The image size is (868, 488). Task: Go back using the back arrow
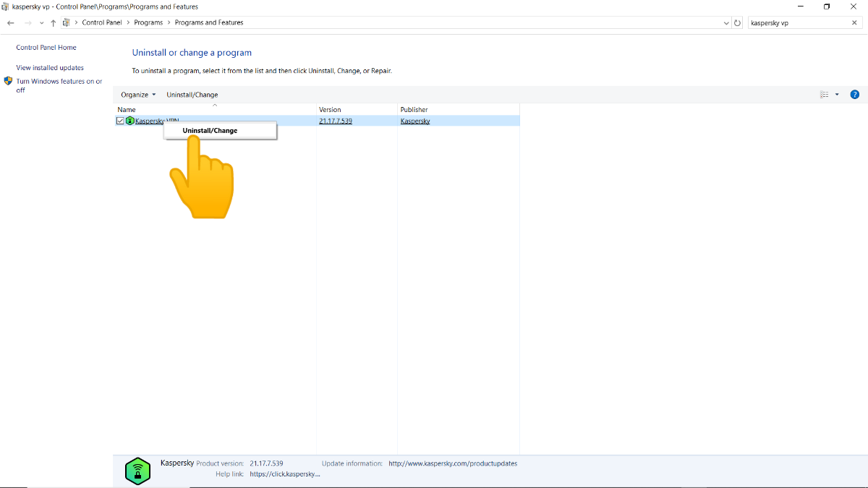tap(10, 23)
